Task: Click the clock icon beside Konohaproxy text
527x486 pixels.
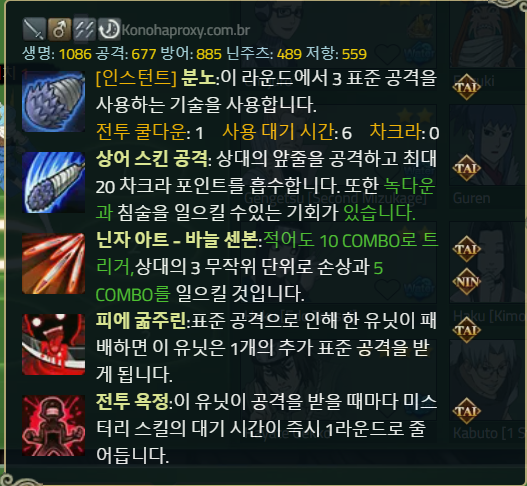Action: click(x=109, y=29)
